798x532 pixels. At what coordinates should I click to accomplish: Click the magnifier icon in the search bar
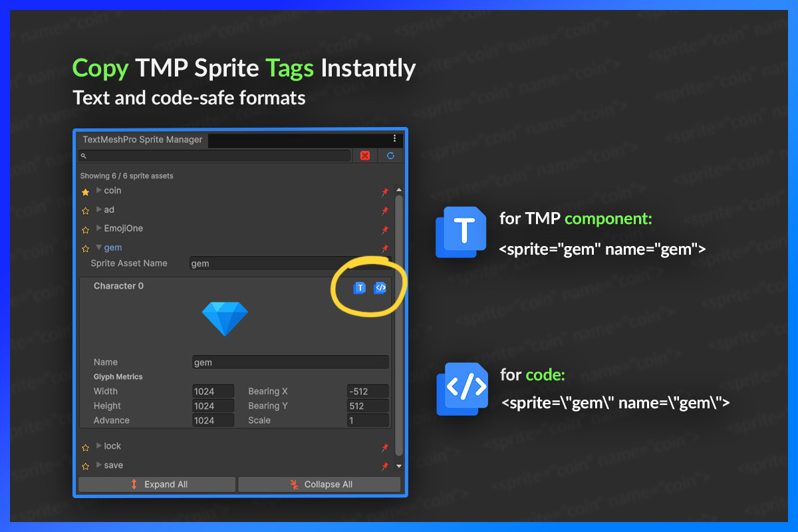[x=82, y=155]
